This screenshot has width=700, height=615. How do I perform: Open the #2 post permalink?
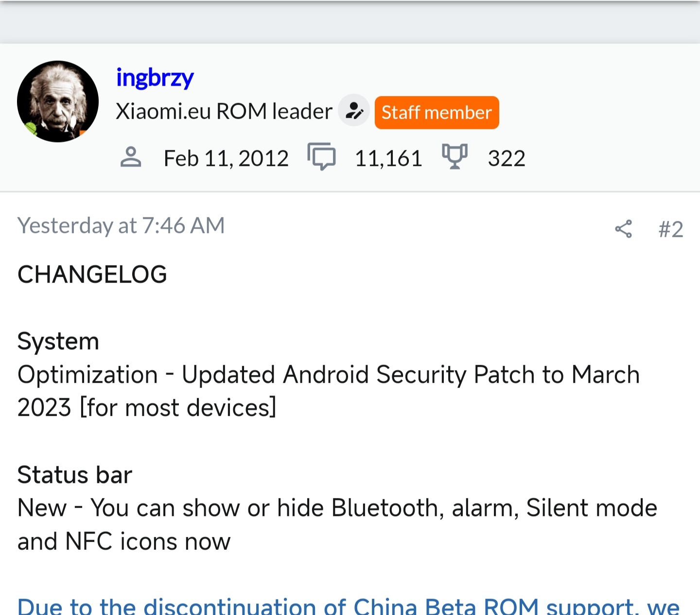click(671, 229)
